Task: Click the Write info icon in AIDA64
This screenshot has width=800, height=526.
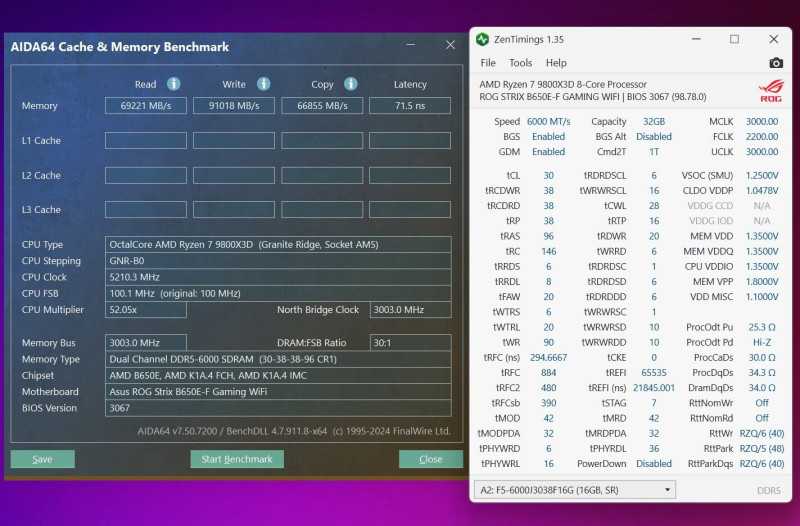Action: click(x=263, y=84)
